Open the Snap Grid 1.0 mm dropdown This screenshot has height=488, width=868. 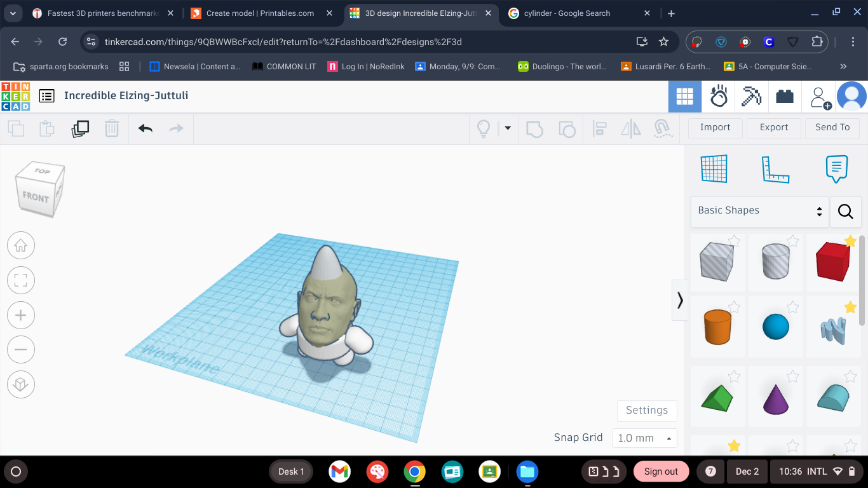tap(644, 438)
